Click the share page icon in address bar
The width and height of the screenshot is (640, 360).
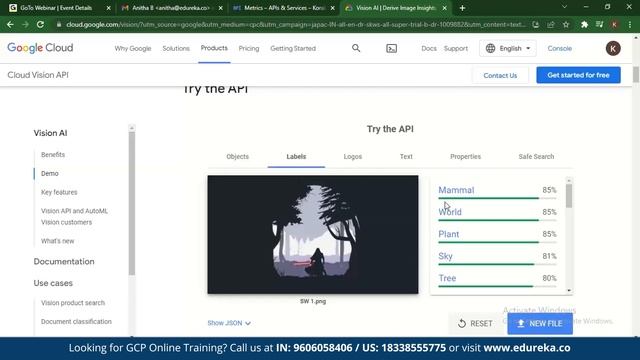click(551, 24)
